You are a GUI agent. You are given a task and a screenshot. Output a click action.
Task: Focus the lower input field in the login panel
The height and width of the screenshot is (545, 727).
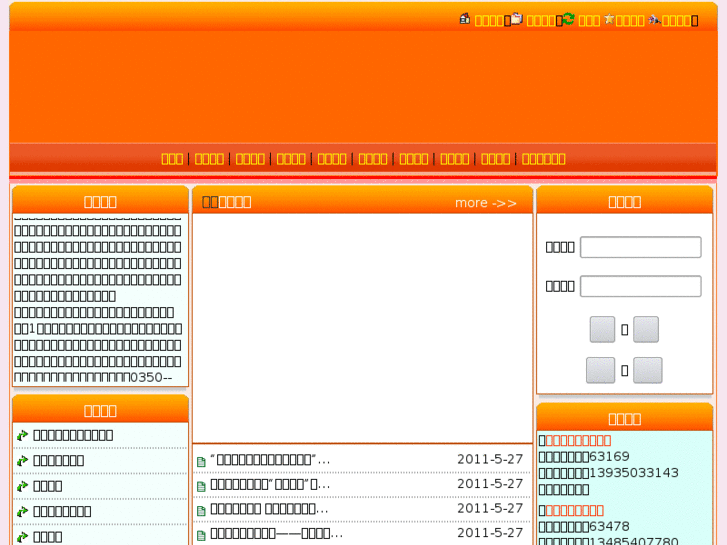pyautogui.click(x=640, y=286)
